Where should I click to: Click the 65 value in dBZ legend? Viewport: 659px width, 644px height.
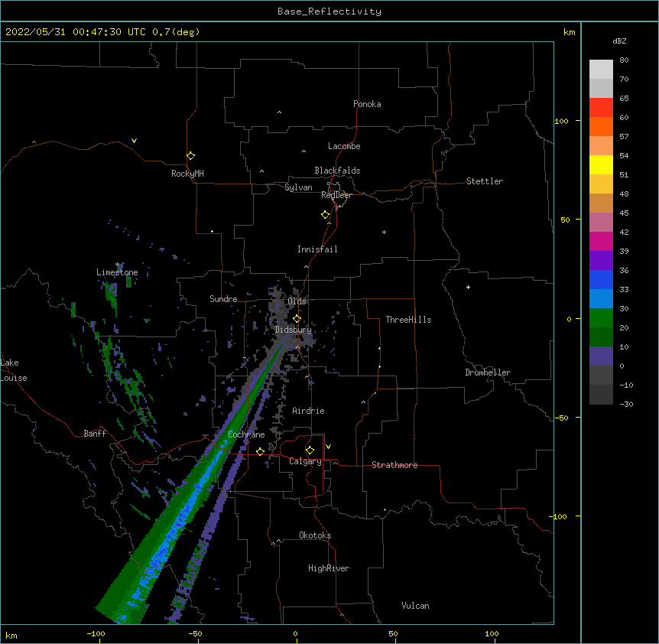pyautogui.click(x=624, y=98)
